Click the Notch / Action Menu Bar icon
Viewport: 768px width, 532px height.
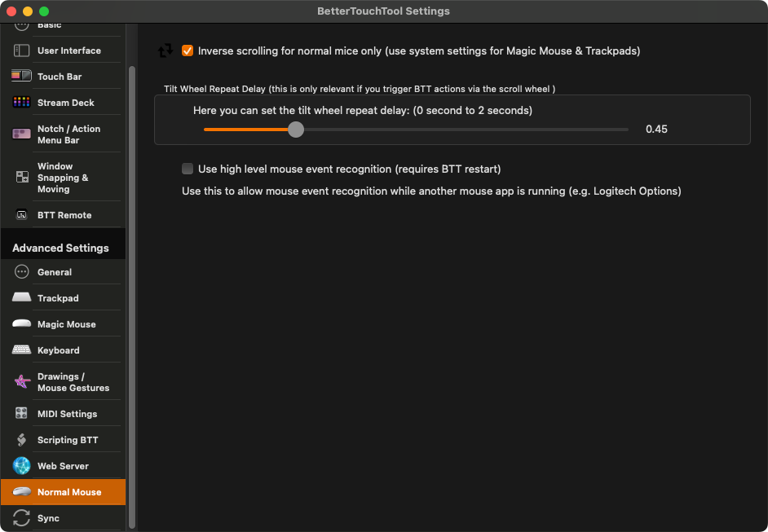tap(22, 134)
